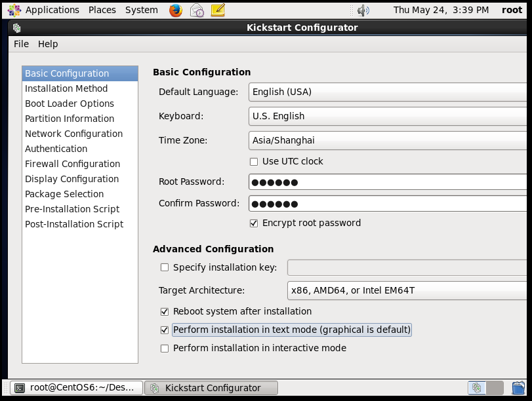
Task: Click the volume speaker icon
Action: click(363, 10)
